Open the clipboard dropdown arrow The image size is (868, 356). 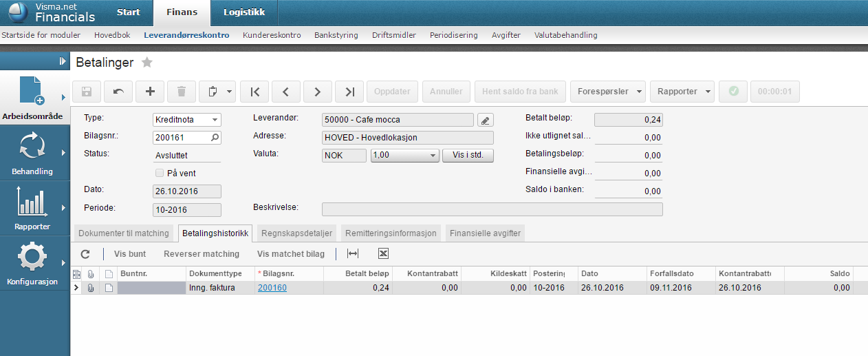(229, 92)
